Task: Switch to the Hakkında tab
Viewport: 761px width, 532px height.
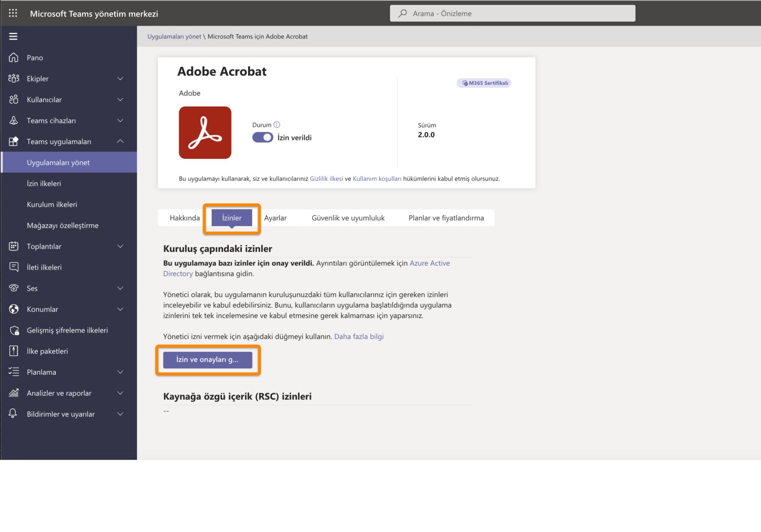Action: [185, 218]
